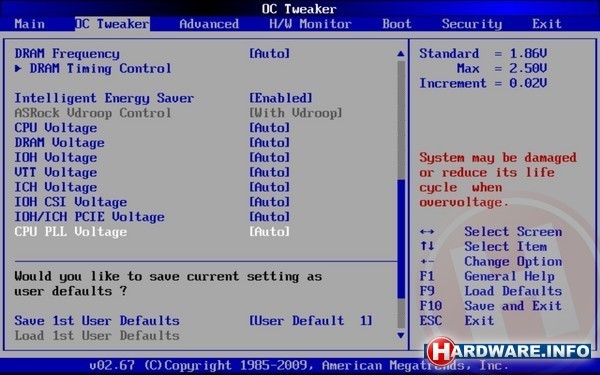The width and height of the screenshot is (600, 375).
Task: Click the Change Option help entry
Action: click(513, 262)
